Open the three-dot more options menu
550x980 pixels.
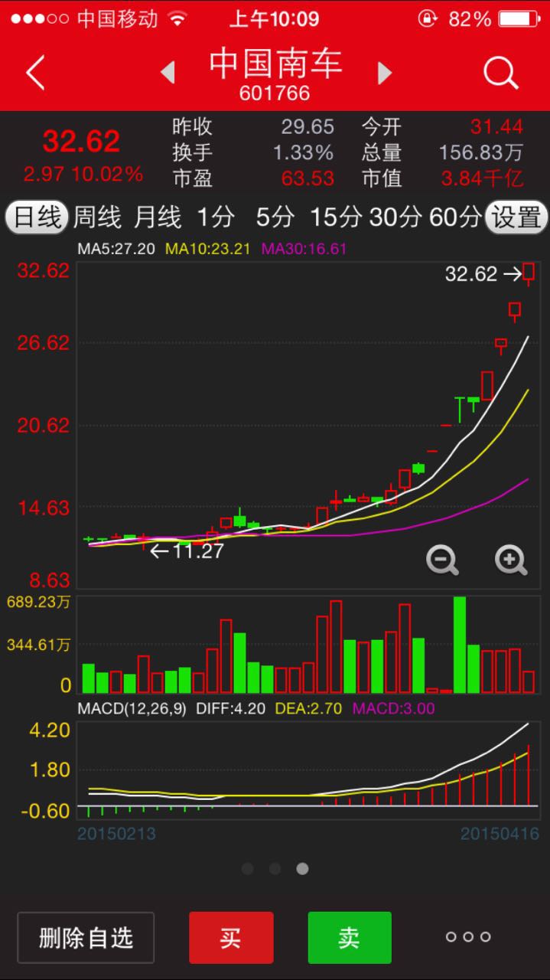(467, 936)
